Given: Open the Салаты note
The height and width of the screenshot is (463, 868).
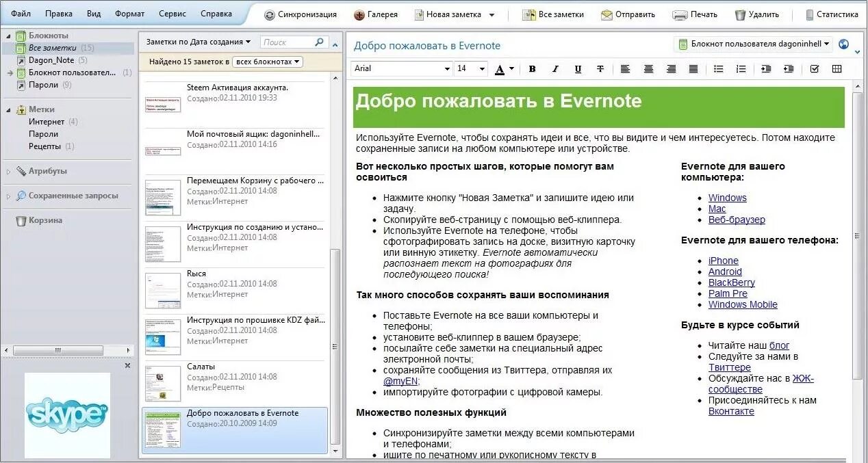Looking at the screenshot, I should pyautogui.click(x=234, y=382).
